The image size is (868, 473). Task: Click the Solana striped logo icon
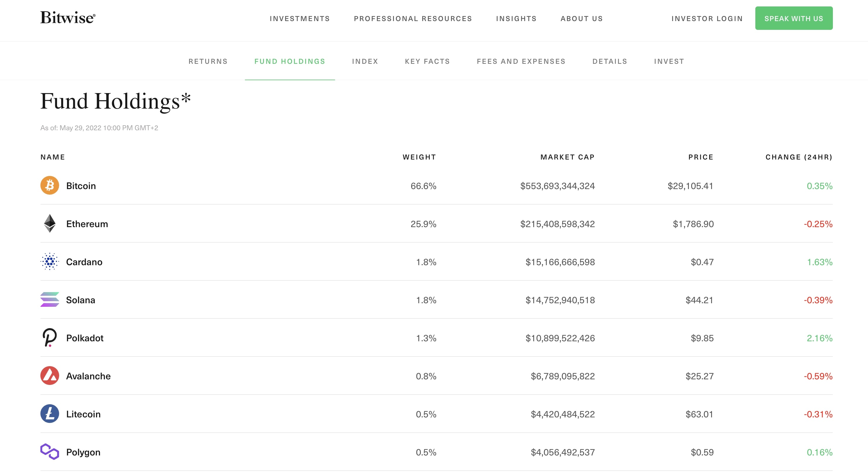(x=49, y=299)
